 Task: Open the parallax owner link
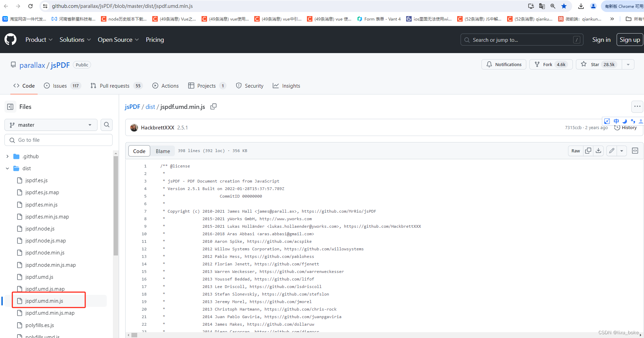tap(32, 65)
